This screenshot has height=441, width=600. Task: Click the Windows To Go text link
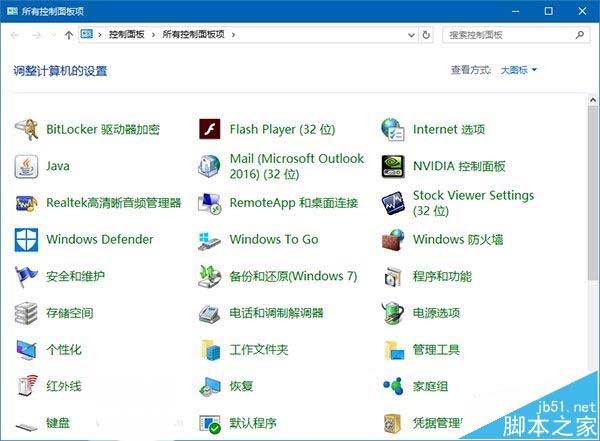[274, 239]
